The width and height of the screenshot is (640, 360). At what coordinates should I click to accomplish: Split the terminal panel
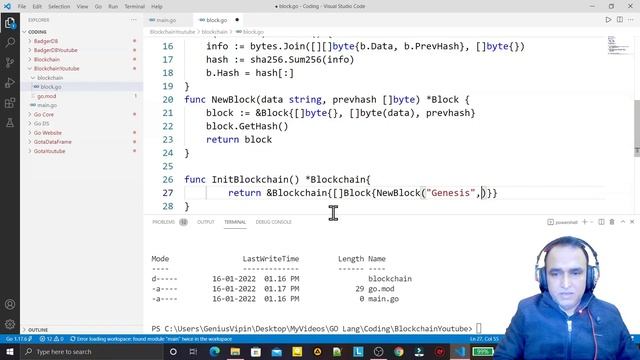(x=601, y=222)
